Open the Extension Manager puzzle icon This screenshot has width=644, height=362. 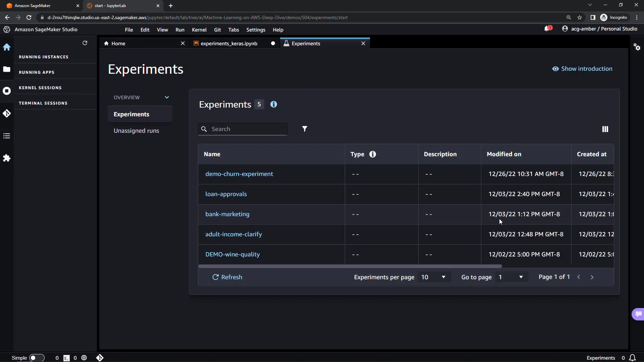coord(7,158)
